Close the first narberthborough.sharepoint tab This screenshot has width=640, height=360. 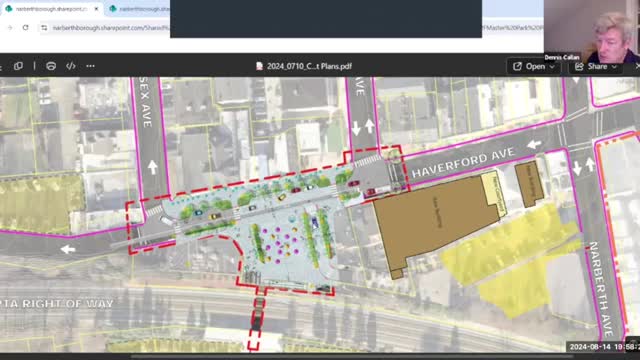tap(96, 9)
